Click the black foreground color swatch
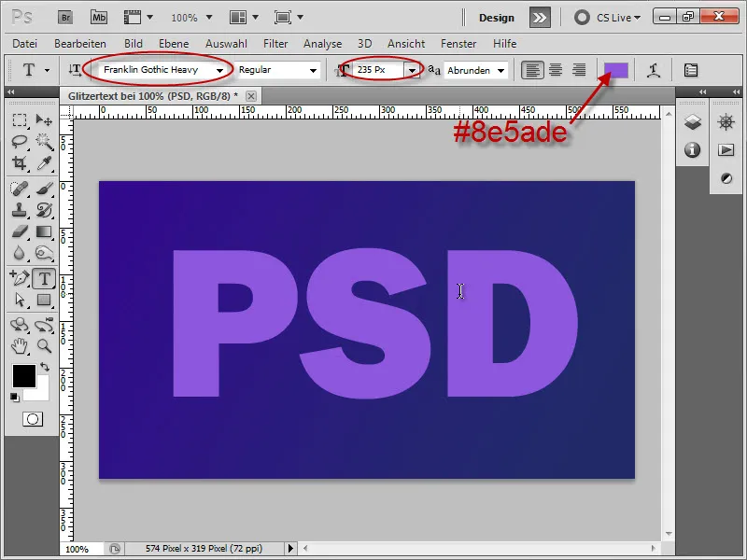747x560 pixels. tap(24, 376)
